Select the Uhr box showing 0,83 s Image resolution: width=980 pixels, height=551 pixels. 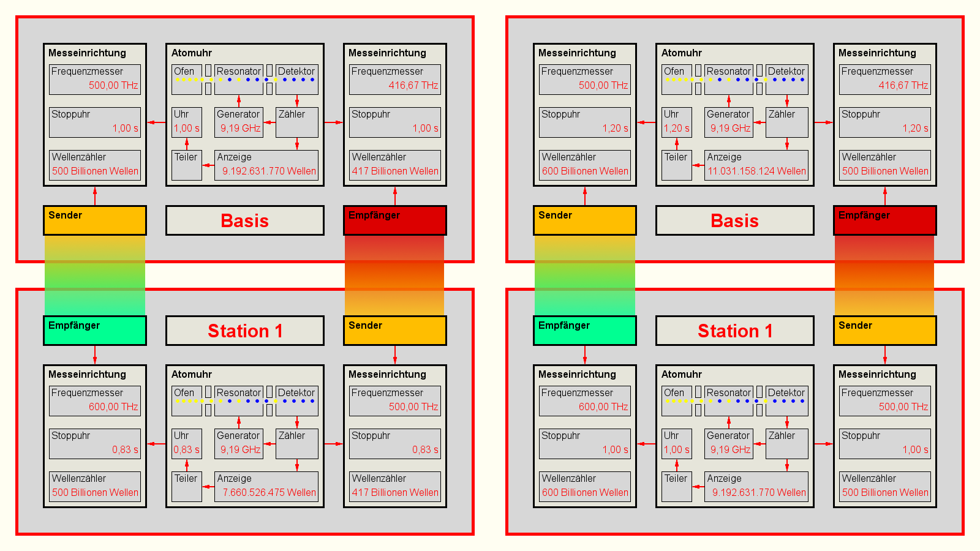coord(187,444)
